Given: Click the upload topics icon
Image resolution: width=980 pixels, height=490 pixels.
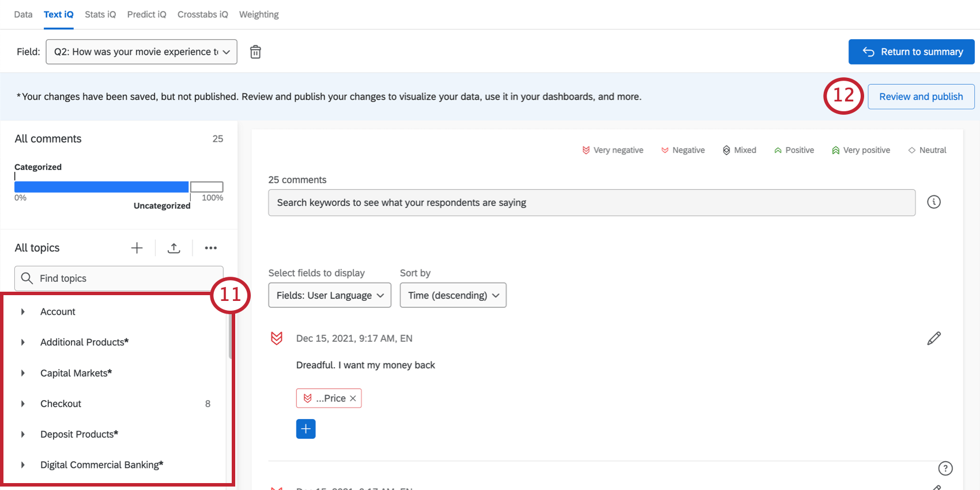Looking at the screenshot, I should point(174,248).
